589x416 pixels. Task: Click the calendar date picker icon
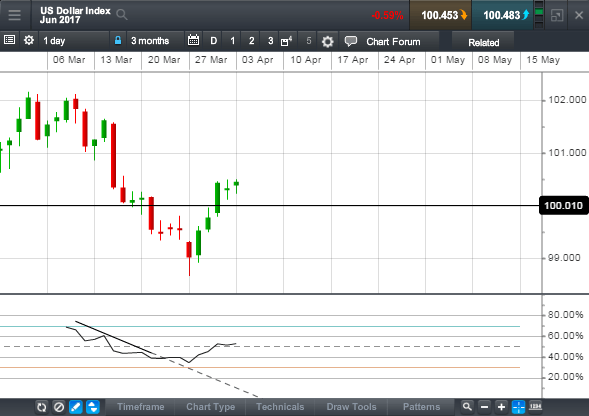(193, 40)
